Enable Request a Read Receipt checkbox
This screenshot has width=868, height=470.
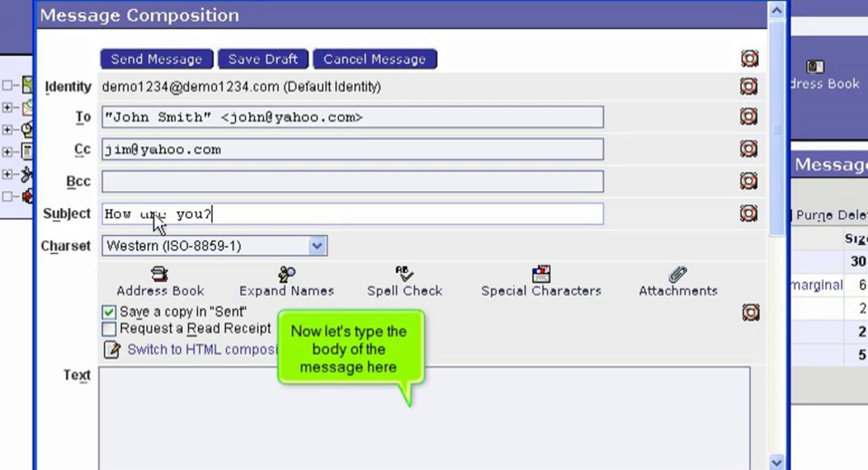(109, 329)
